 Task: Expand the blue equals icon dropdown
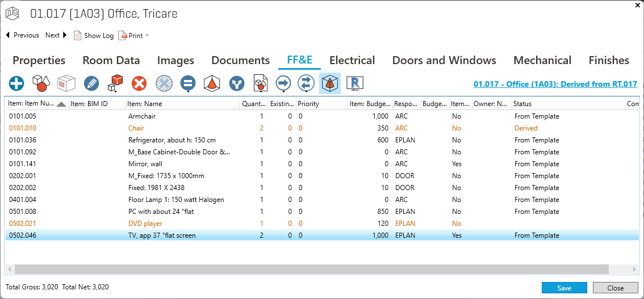click(188, 91)
